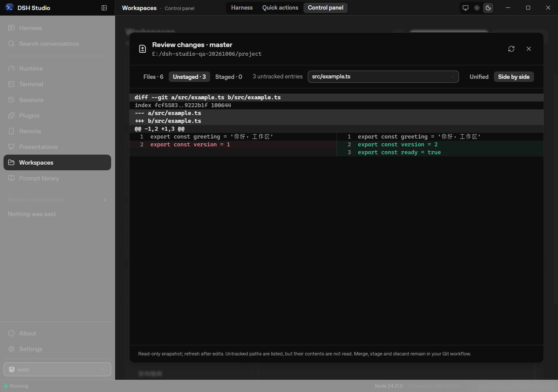Click the index fcf5583..9222b1f 100644 line
Viewport: 558px width, 392px height.
point(337,105)
